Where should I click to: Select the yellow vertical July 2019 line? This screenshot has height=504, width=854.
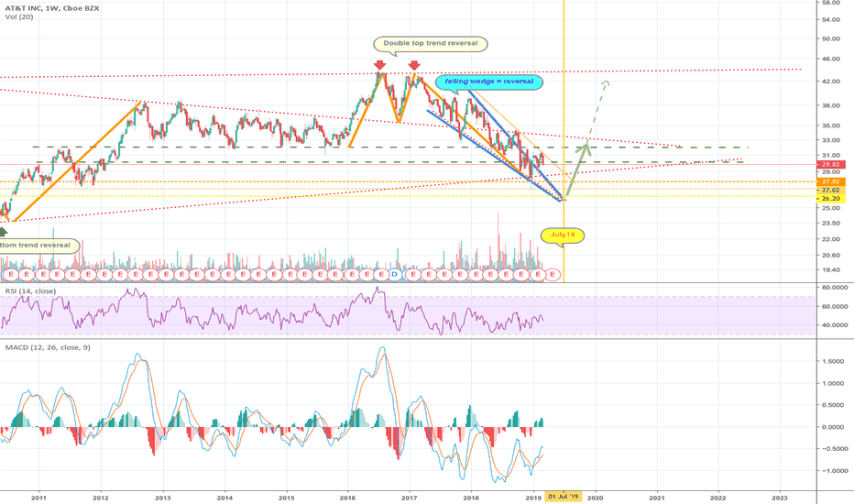pos(564,140)
